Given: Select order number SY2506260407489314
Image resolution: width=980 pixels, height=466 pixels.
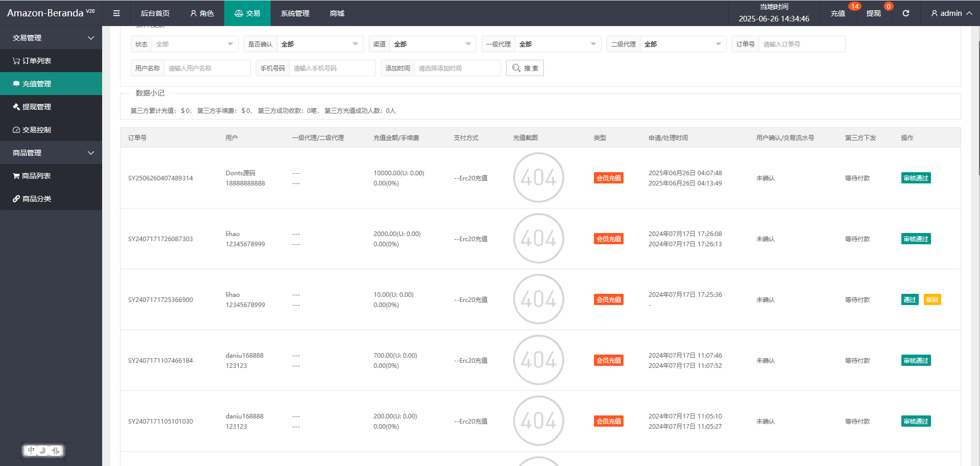Looking at the screenshot, I should pos(160,178).
